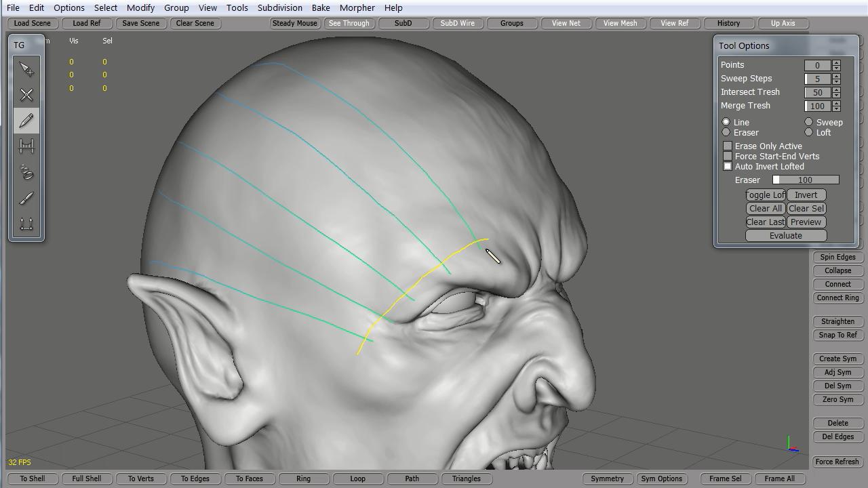Click the extrude arrows tool icon

[26, 224]
